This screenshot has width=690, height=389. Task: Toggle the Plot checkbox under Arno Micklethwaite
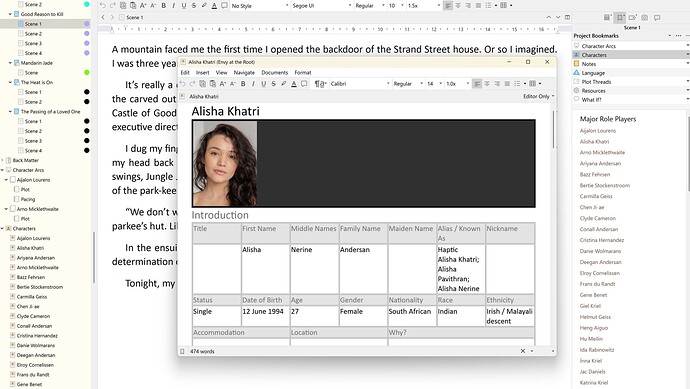coord(17,218)
